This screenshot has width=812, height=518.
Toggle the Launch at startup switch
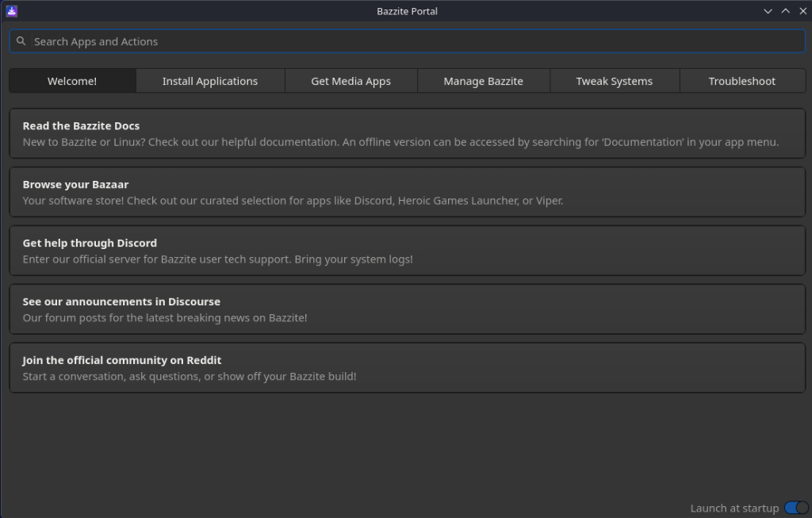(x=796, y=508)
